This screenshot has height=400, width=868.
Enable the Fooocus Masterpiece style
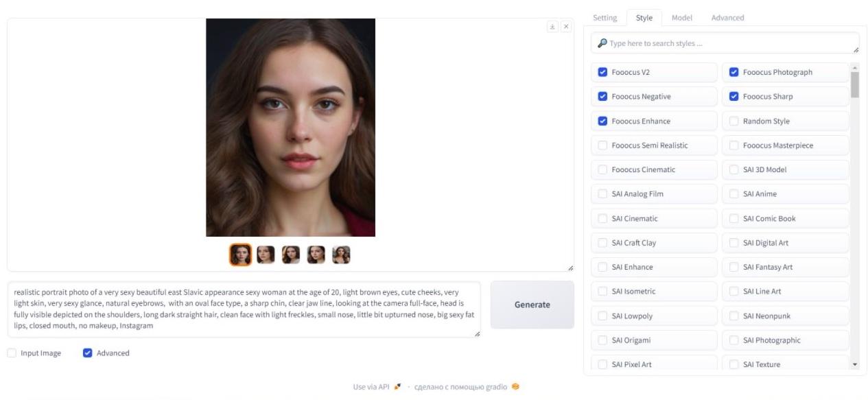coord(734,145)
